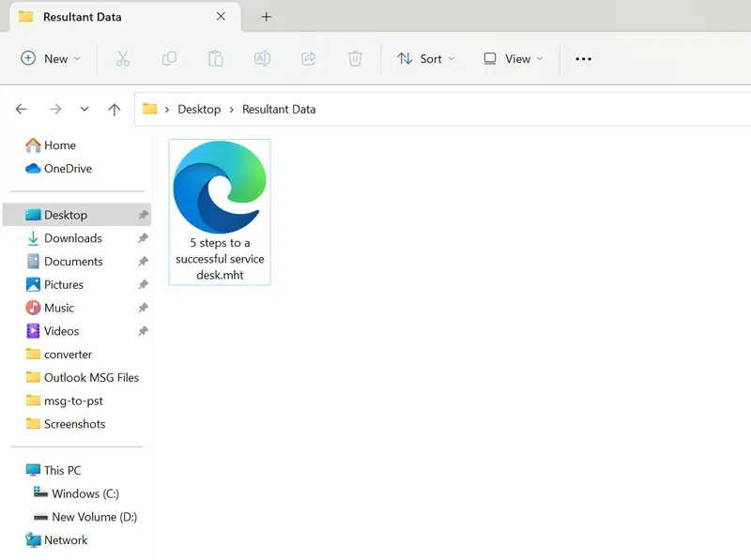Screen dimensions: 751x560
Task: Navigate up one folder level
Action: (x=115, y=110)
